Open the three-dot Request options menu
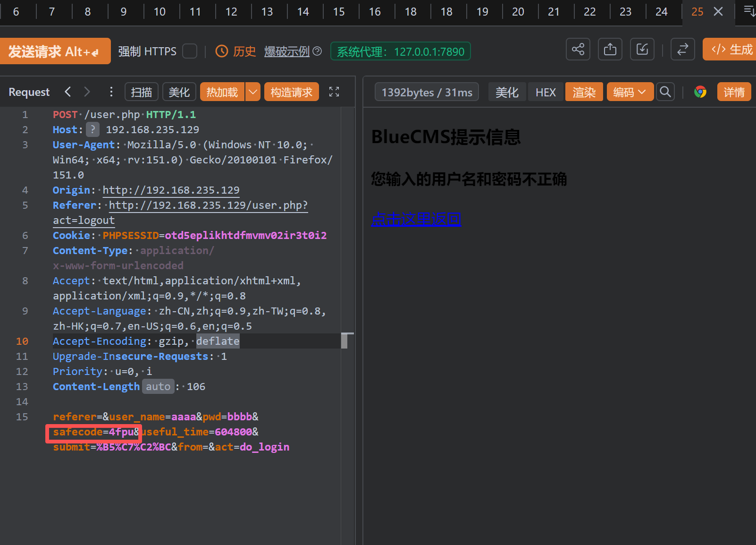The width and height of the screenshot is (756, 545). [x=111, y=92]
